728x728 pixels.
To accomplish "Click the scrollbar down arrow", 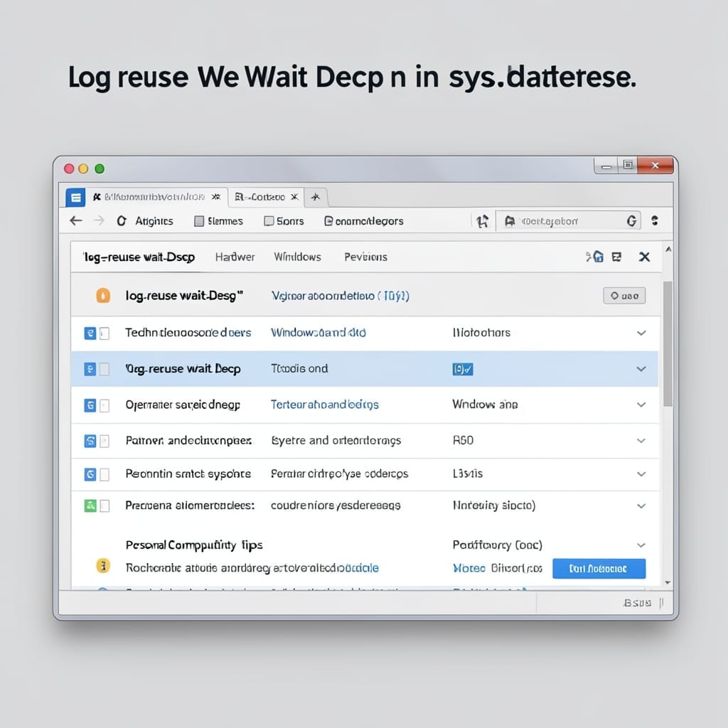I will tap(668, 582).
